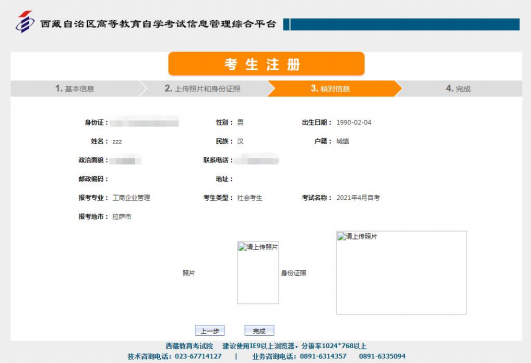Finish registration with the 完成 button
Screen dimensions: 531x363
coord(259,331)
